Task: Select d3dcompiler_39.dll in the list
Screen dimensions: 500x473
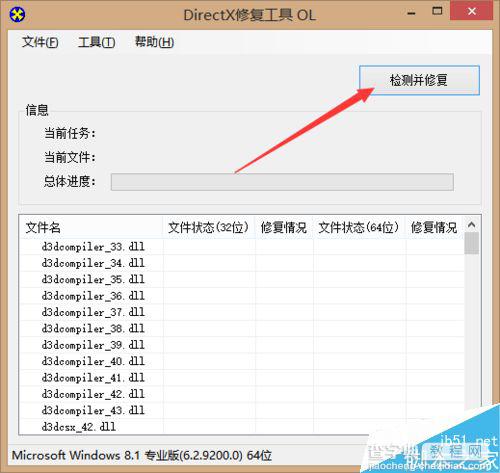Action: tap(93, 345)
